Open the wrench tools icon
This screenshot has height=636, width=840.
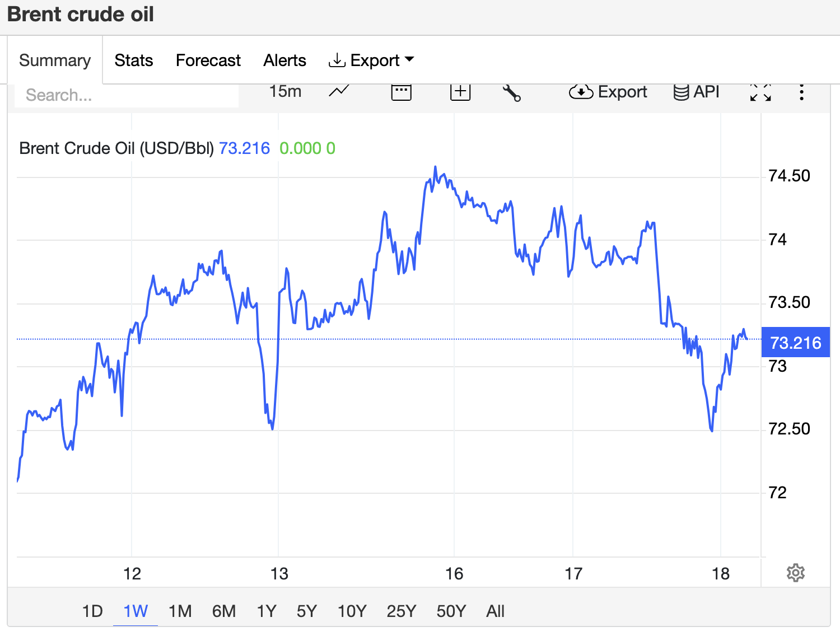tap(511, 92)
